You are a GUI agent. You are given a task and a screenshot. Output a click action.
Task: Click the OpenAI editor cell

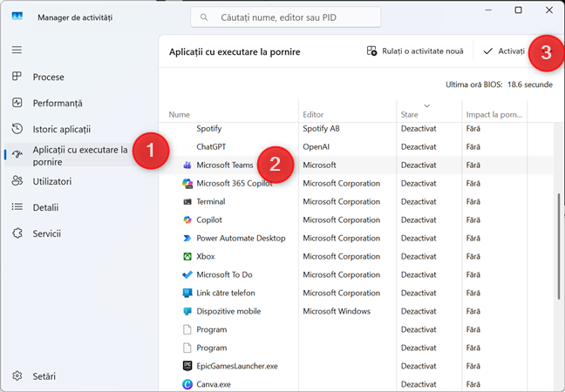click(x=316, y=147)
